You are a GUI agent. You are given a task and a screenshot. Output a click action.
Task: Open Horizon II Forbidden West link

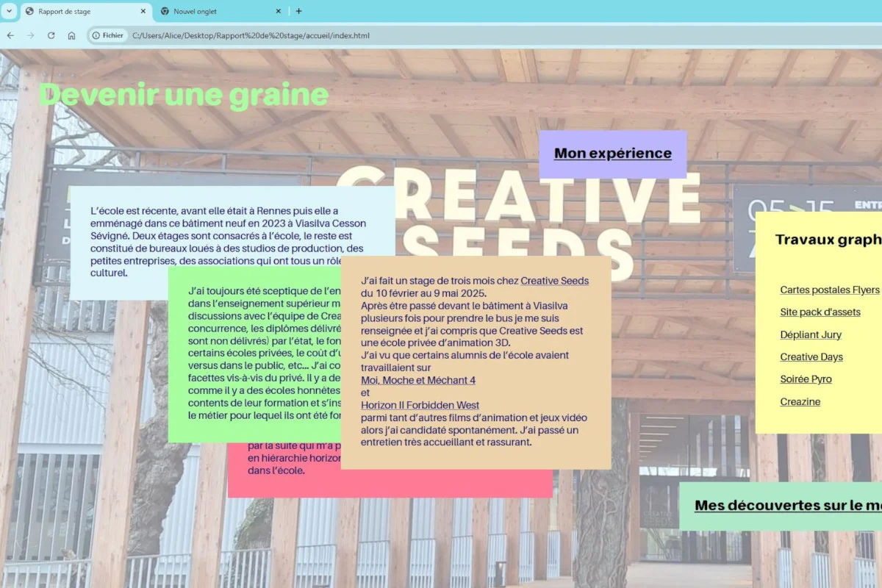pyautogui.click(x=420, y=405)
